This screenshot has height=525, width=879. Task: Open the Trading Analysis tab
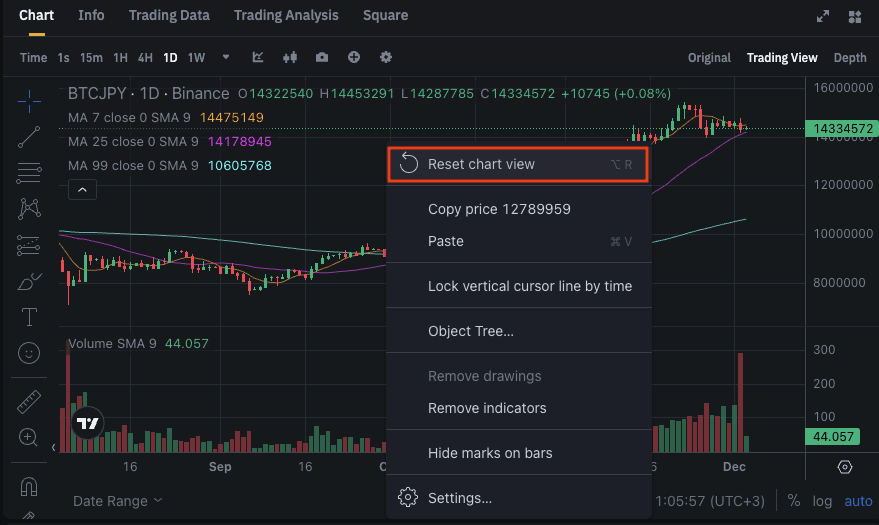[286, 15]
